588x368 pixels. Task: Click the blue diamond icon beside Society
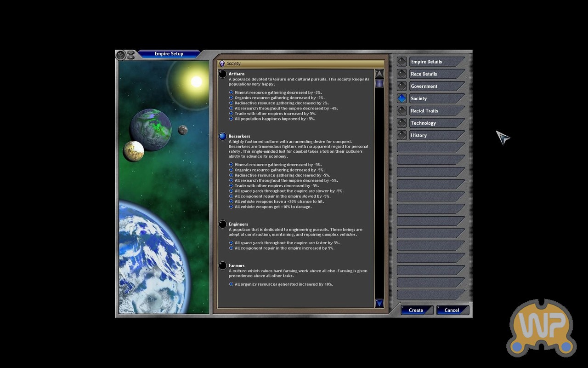tap(402, 98)
